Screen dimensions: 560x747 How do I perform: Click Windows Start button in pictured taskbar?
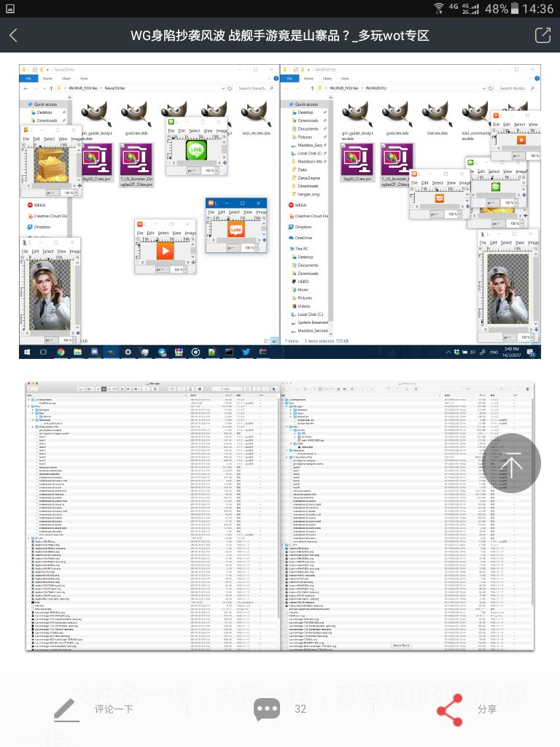click(27, 352)
